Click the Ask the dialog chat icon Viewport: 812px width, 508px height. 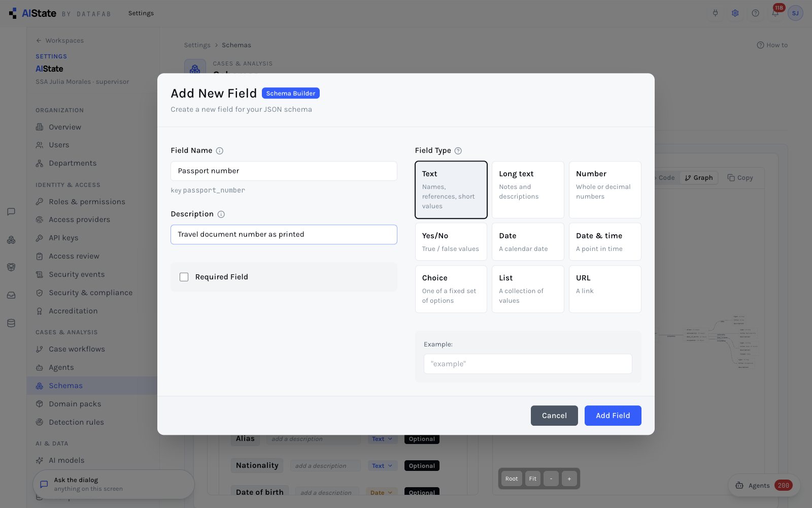44,485
